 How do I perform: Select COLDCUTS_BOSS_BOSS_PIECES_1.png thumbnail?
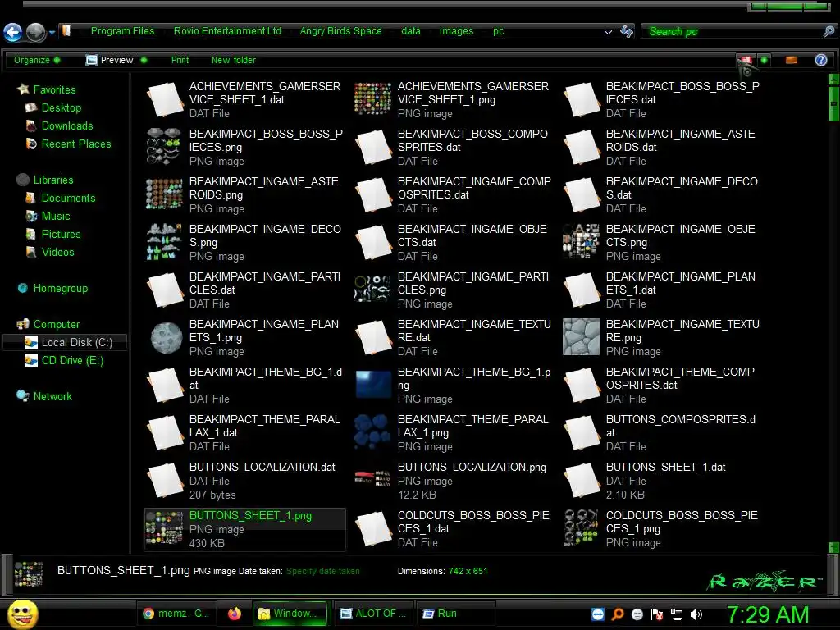pyautogui.click(x=581, y=527)
